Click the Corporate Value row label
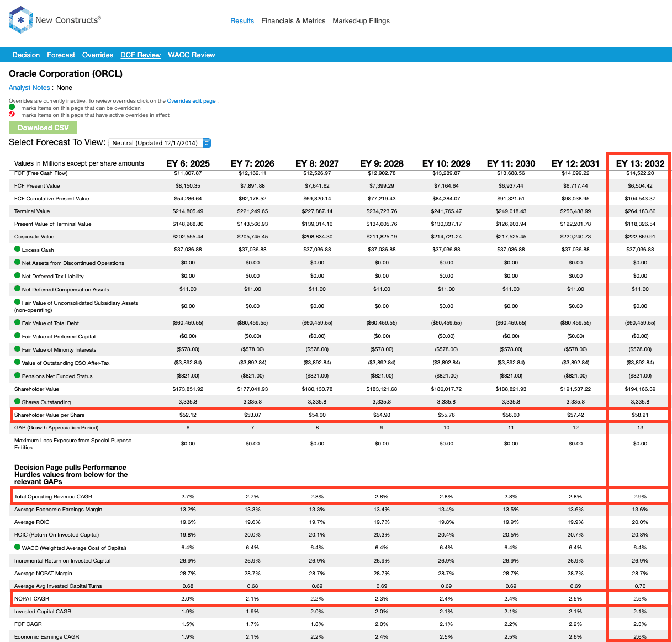This screenshot has height=642, width=672. [34, 236]
